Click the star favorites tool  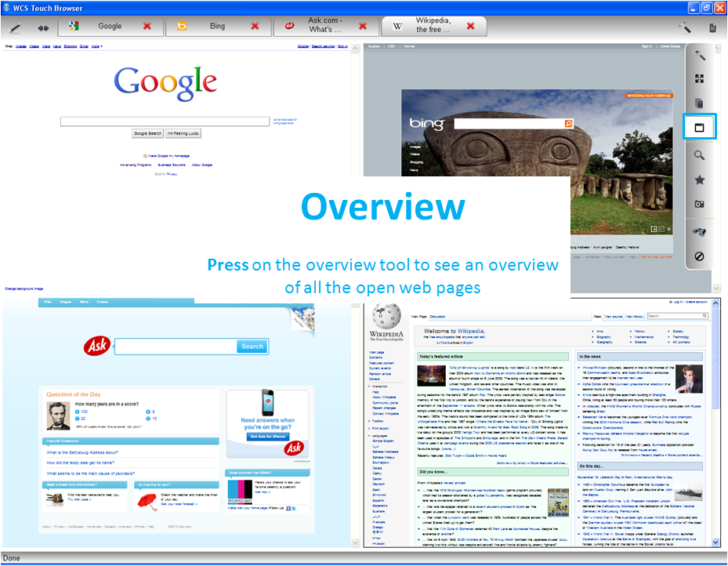point(700,178)
